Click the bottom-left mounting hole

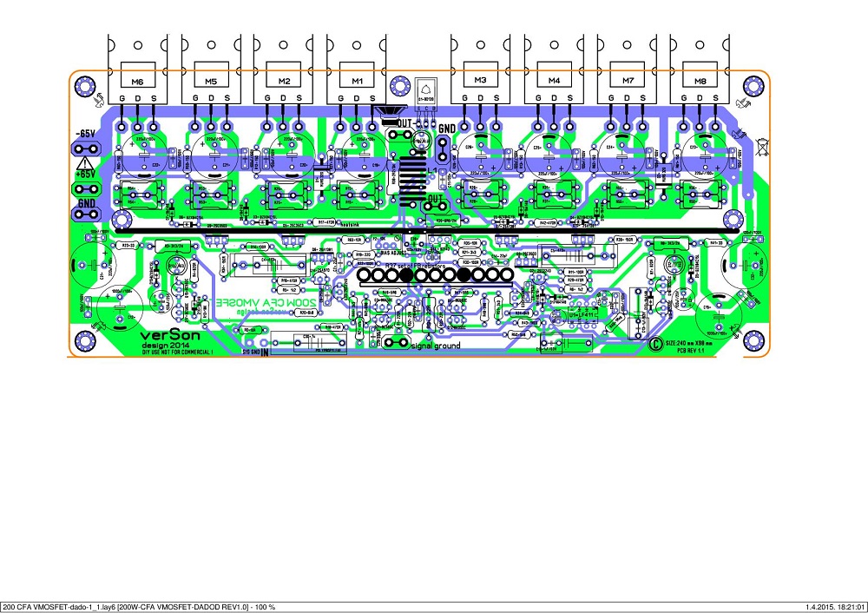pos(85,340)
